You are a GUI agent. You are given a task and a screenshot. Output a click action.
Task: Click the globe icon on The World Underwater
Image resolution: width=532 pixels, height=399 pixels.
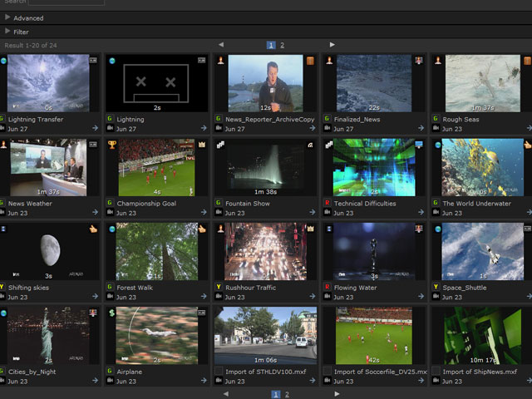coord(438,145)
